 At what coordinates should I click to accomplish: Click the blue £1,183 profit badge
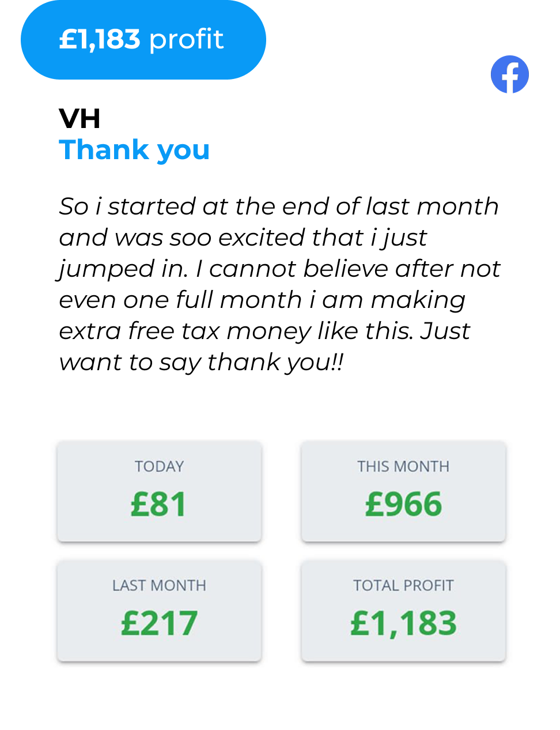143,40
